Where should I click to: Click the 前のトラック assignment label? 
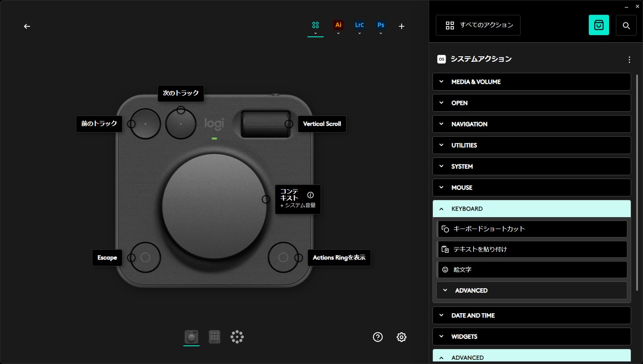click(x=99, y=124)
